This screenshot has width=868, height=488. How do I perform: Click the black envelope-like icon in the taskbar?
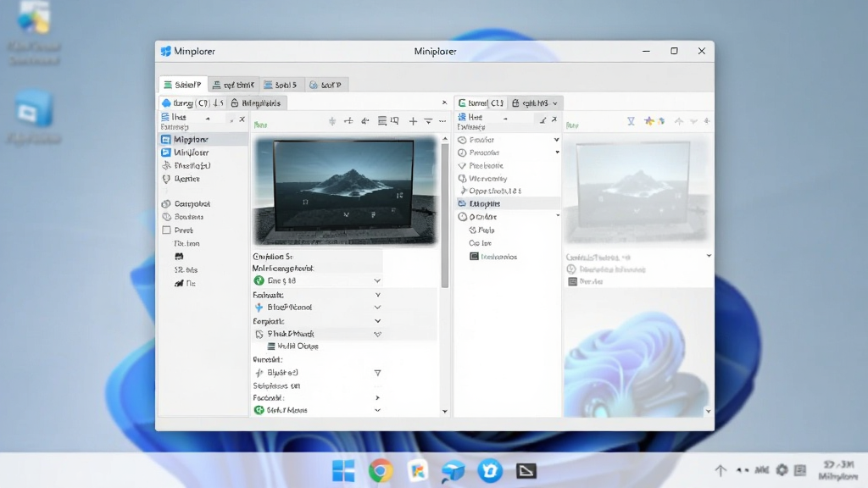coord(526,471)
